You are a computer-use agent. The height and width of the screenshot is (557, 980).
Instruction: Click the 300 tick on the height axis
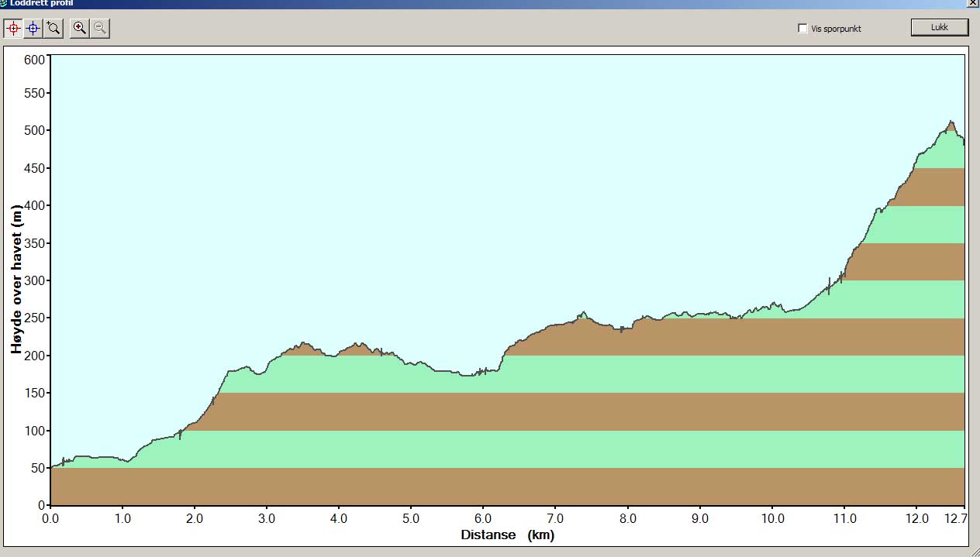(x=35, y=280)
